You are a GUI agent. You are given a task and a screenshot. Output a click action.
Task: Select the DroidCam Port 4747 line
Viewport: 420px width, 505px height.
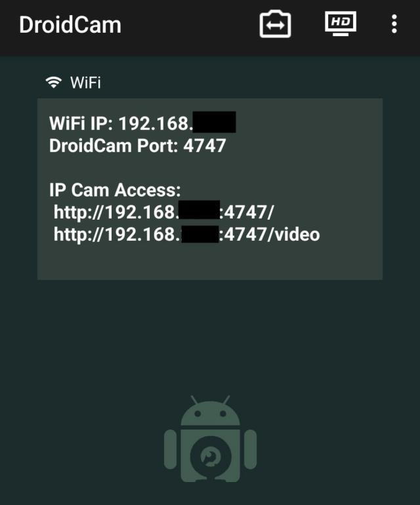point(137,146)
